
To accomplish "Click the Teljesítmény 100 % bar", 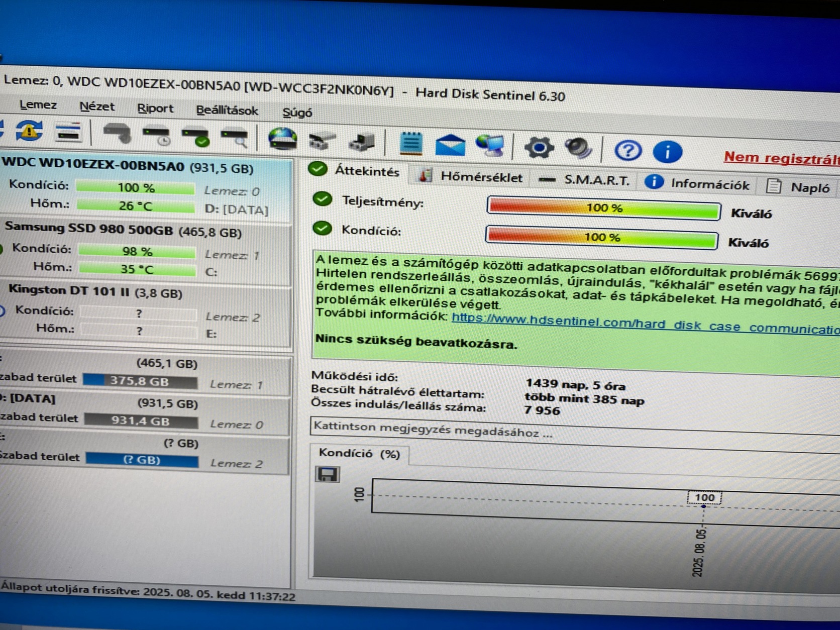I will coord(604,207).
